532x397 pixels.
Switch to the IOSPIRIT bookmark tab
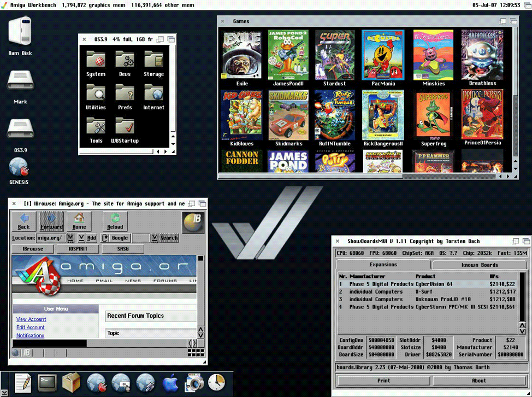pos(78,249)
